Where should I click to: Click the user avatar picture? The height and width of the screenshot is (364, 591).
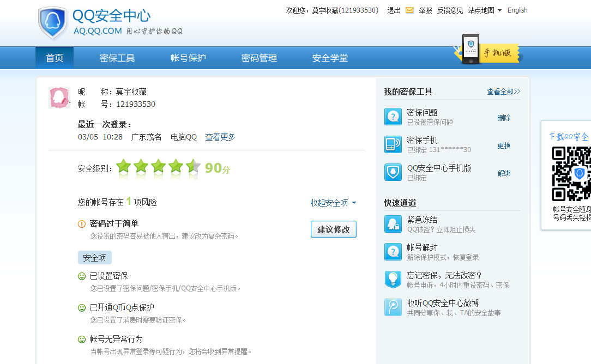coord(59,98)
